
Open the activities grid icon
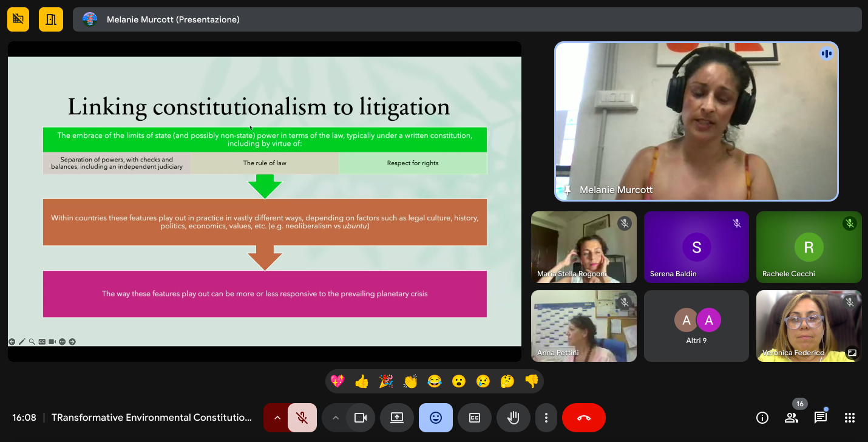[x=850, y=418]
